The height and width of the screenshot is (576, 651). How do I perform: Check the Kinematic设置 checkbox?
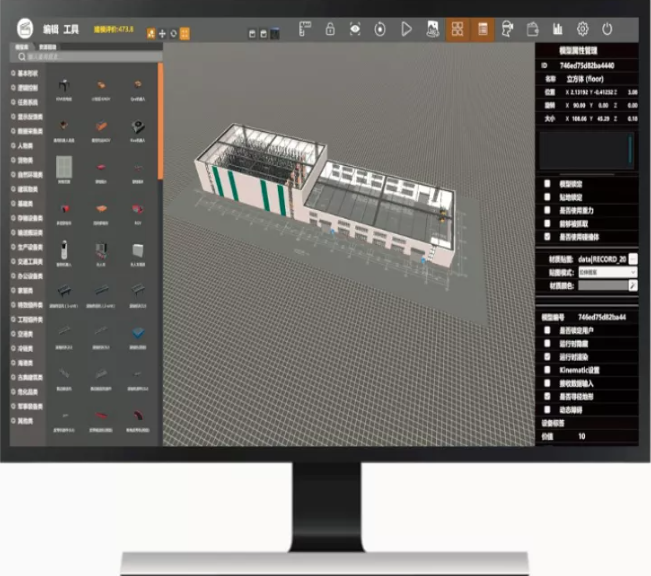coord(546,369)
